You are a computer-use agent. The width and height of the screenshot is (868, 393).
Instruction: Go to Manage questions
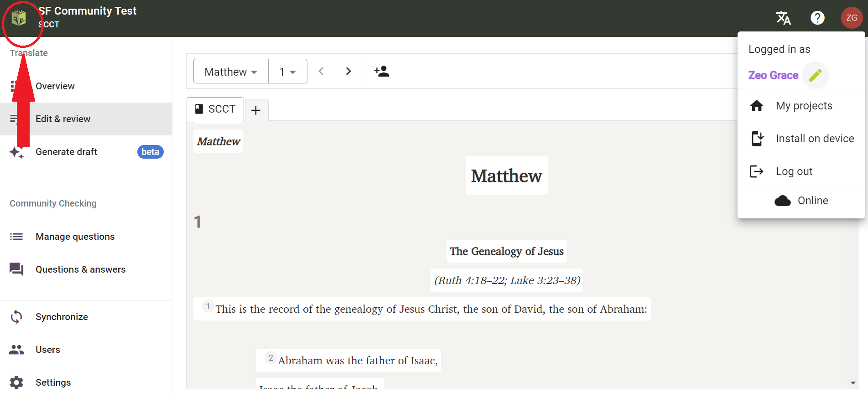[x=75, y=237]
